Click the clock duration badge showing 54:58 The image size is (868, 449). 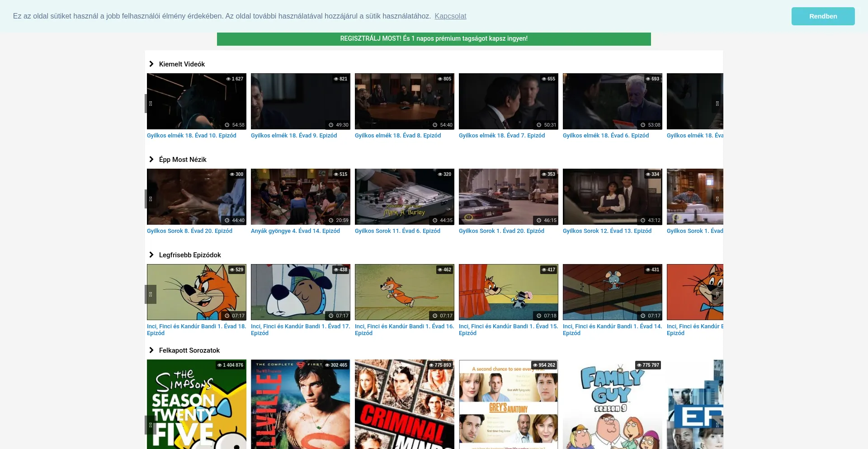(235, 125)
